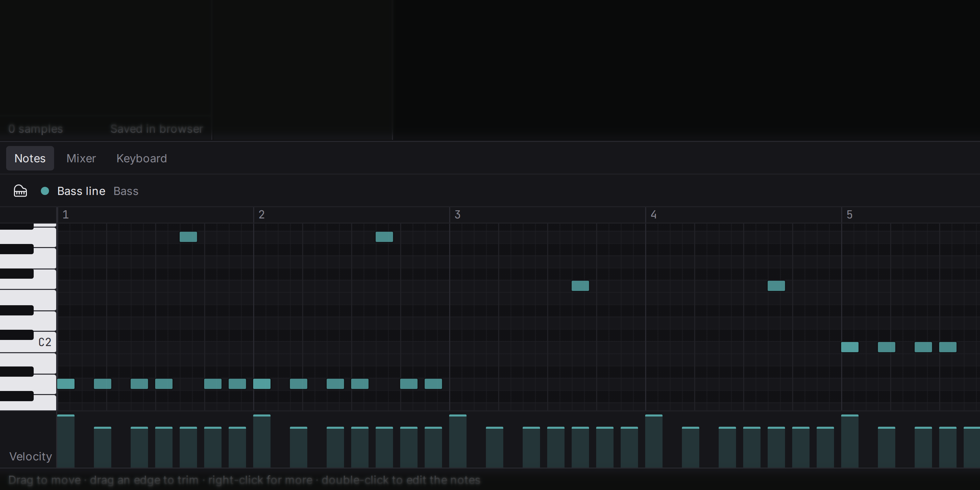
Task: Click the '0 samples' status text
Action: [35, 129]
